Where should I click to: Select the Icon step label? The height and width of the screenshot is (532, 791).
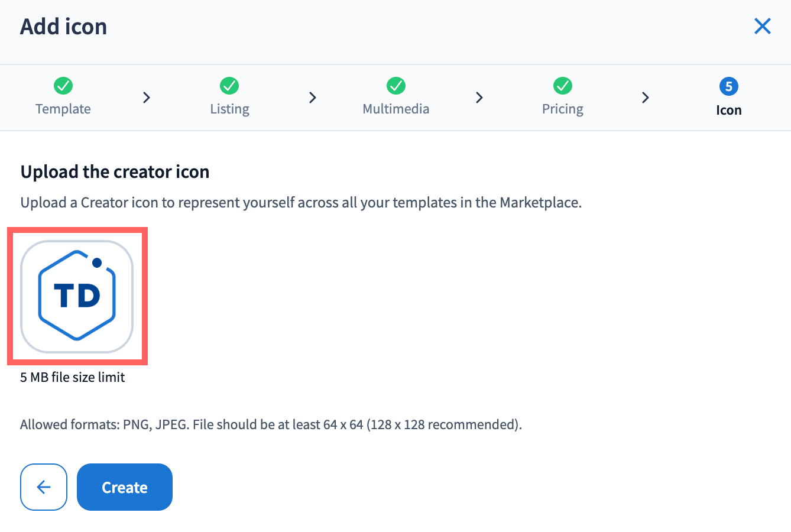pos(728,110)
